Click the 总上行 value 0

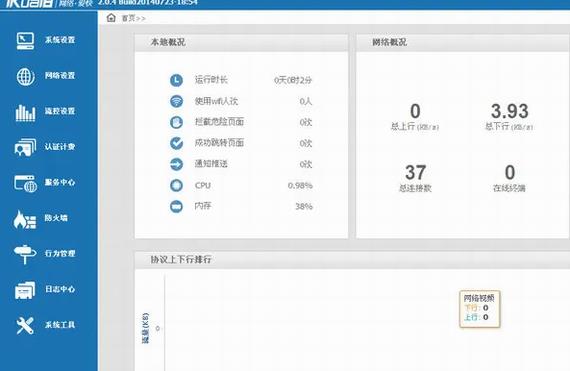click(x=415, y=111)
